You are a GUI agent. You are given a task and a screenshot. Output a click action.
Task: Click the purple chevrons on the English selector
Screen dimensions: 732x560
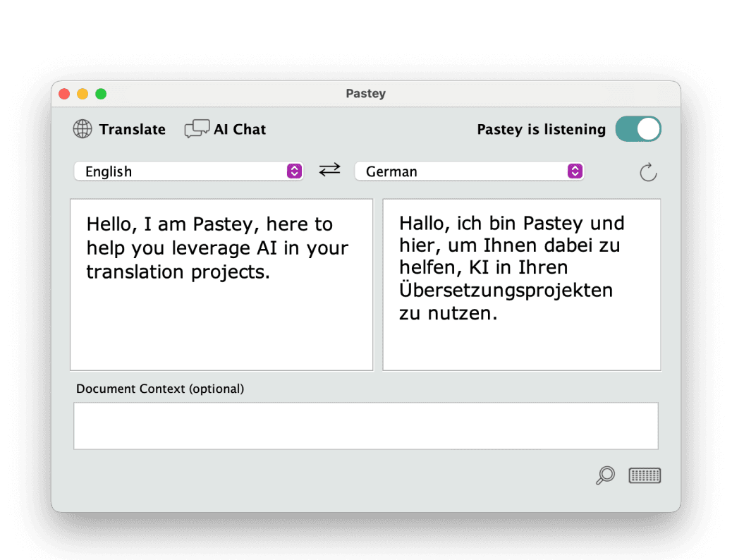tap(293, 171)
